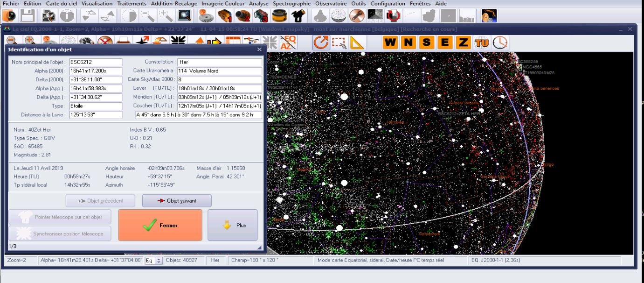Close the Identification d'un objet dialog

pyautogui.click(x=259, y=50)
